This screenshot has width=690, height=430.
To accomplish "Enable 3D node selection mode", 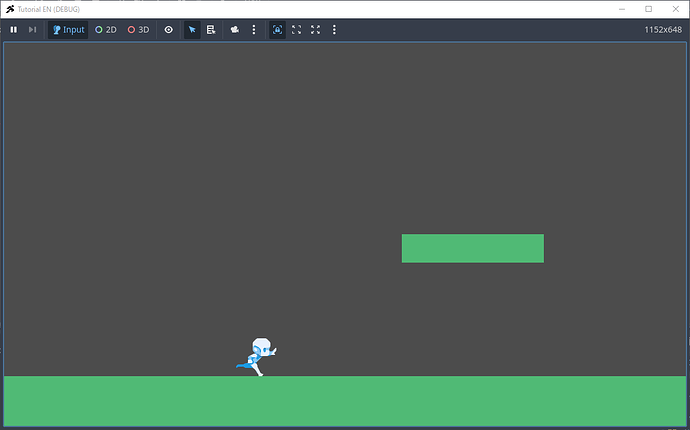I will click(138, 30).
